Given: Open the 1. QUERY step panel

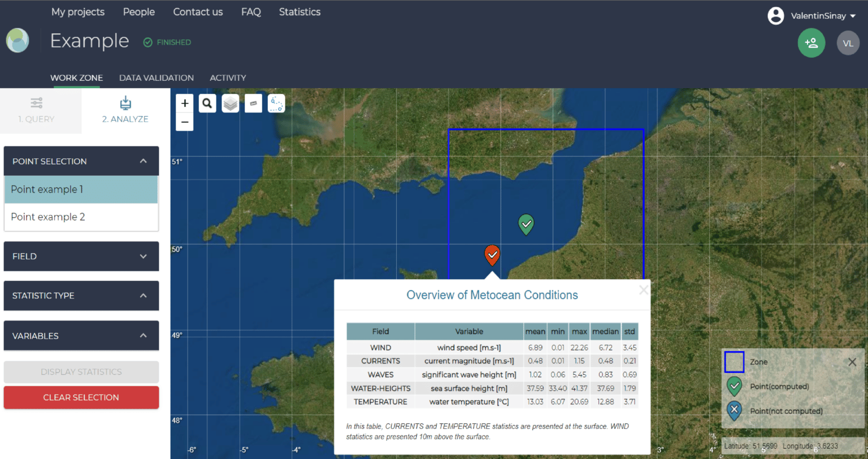Looking at the screenshot, I should [36, 110].
